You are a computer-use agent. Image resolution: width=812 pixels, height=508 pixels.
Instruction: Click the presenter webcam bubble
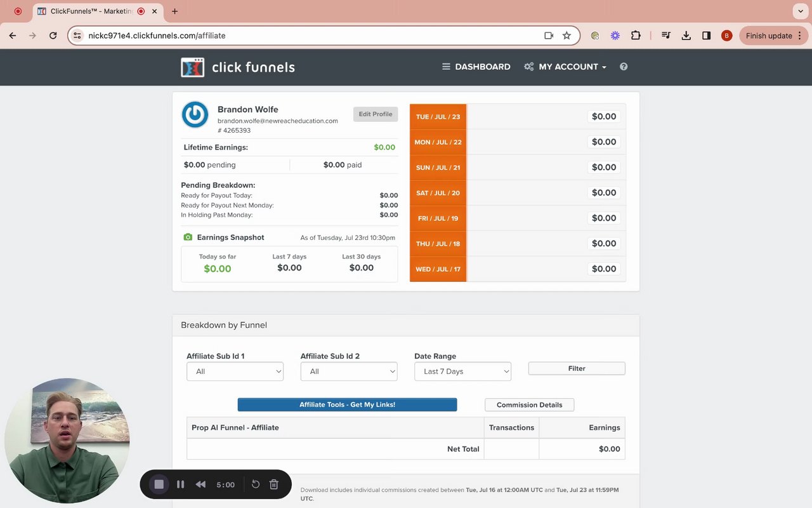click(67, 441)
